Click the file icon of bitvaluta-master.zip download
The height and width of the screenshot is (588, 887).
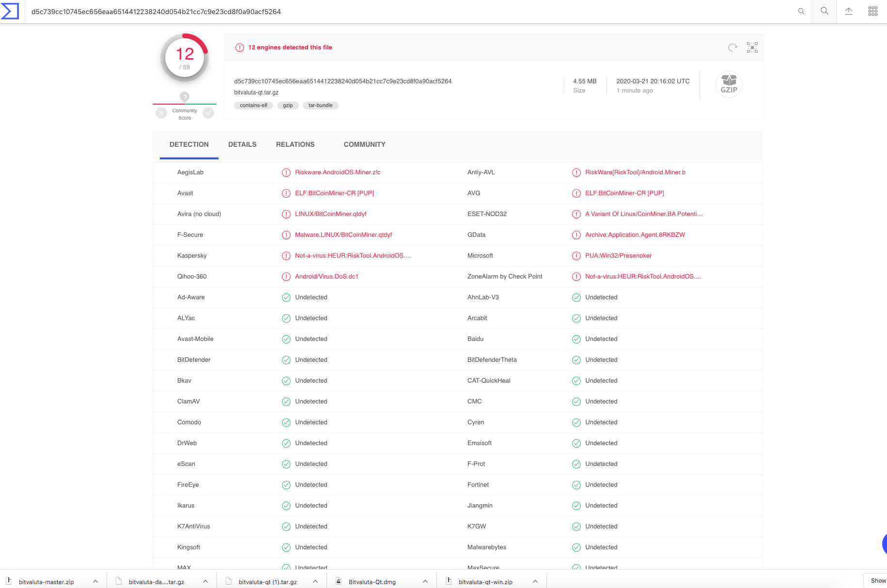9,581
